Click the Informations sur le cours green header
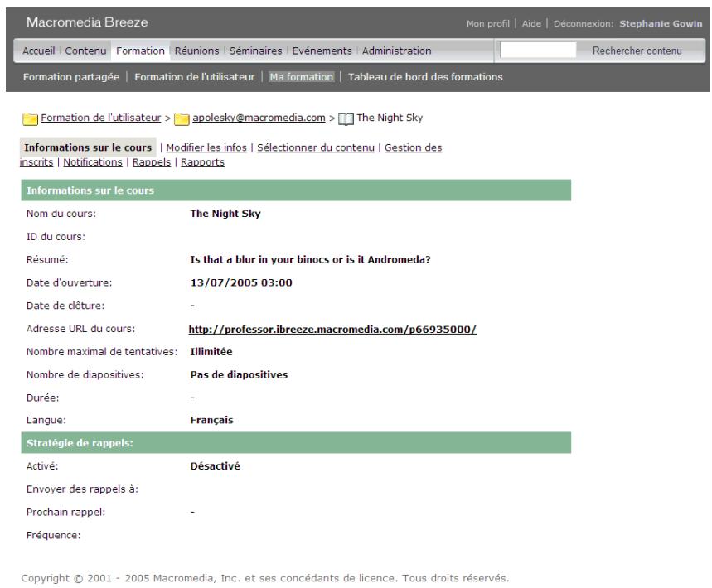This screenshot has width=712, height=588. point(296,190)
